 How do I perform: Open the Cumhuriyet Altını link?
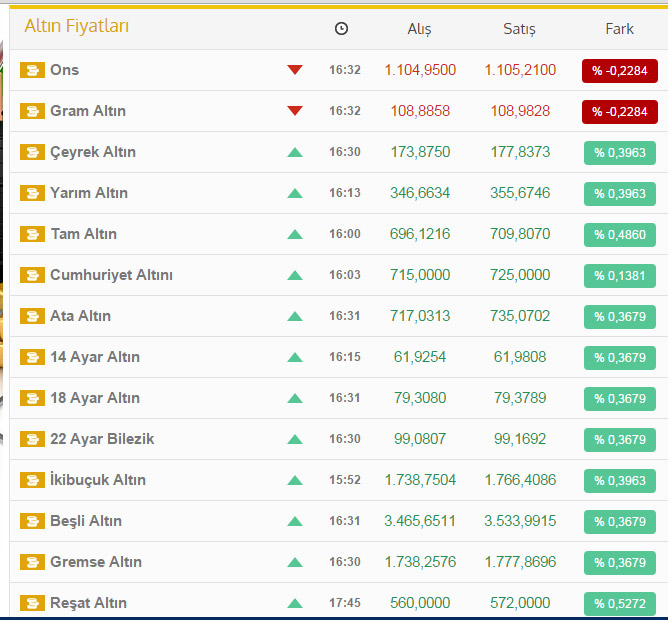(x=111, y=275)
